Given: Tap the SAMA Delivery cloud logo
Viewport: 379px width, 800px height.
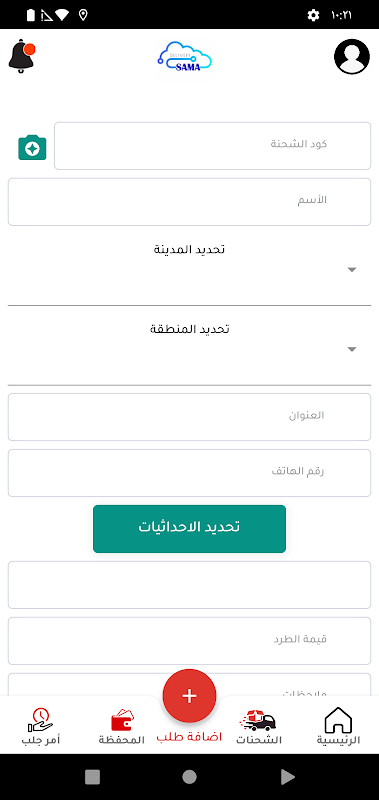Looking at the screenshot, I should [x=185, y=58].
